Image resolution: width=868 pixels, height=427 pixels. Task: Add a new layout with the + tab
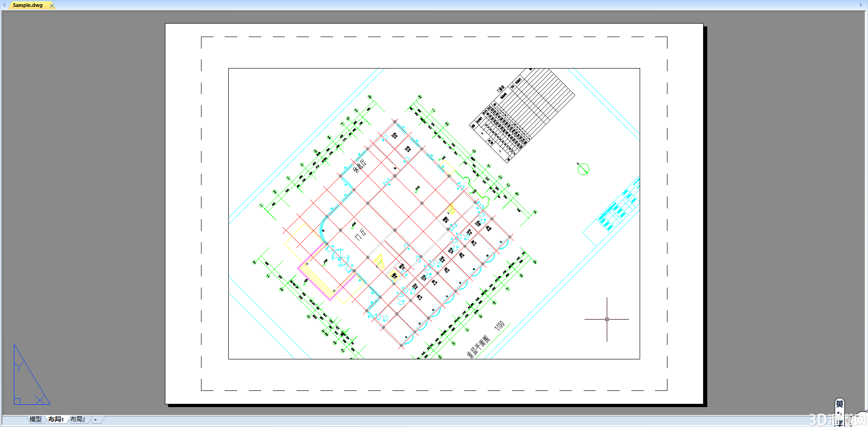95,420
